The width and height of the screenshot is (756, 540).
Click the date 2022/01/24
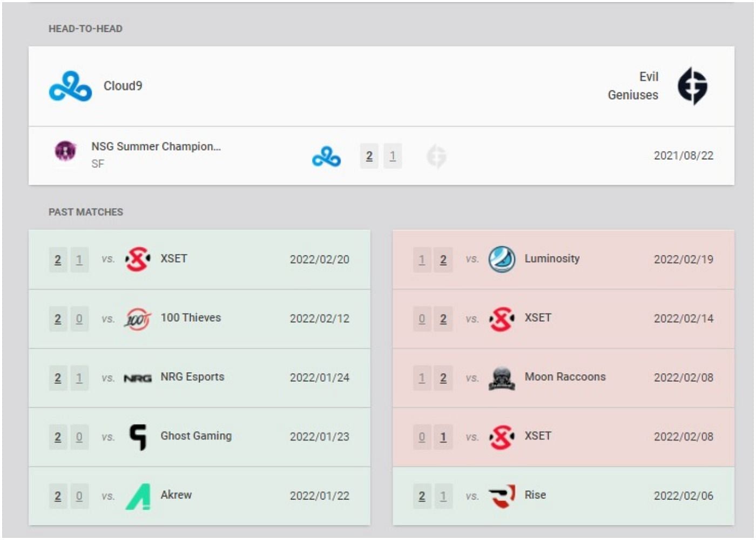[320, 378]
